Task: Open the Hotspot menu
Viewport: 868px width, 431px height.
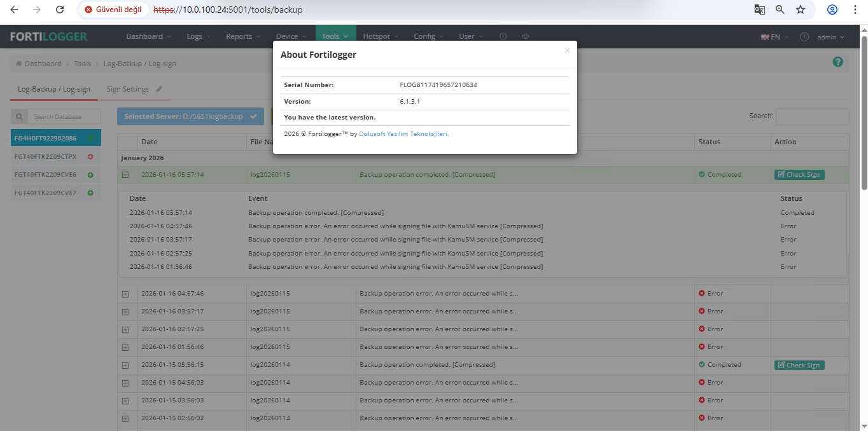Action: pyautogui.click(x=381, y=36)
